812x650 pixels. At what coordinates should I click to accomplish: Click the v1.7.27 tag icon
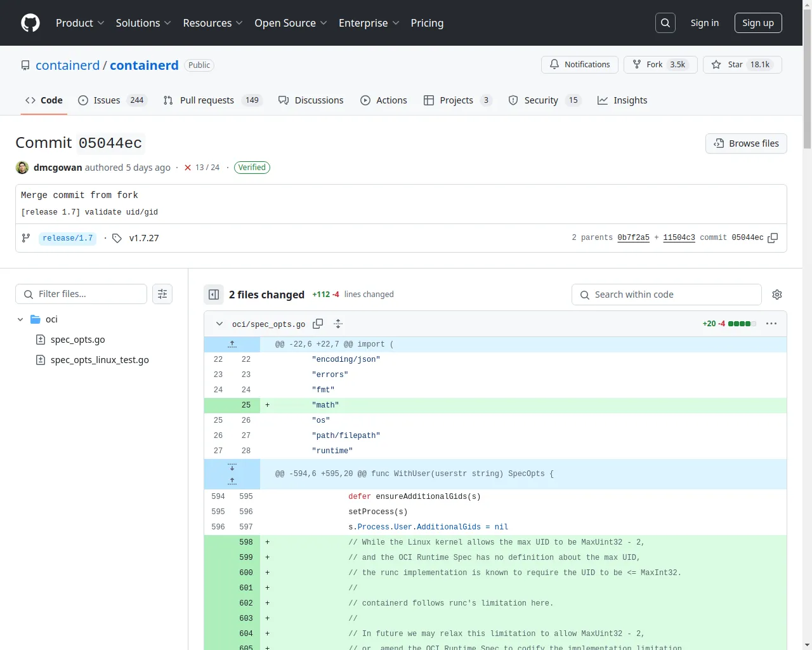click(x=117, y=238)
